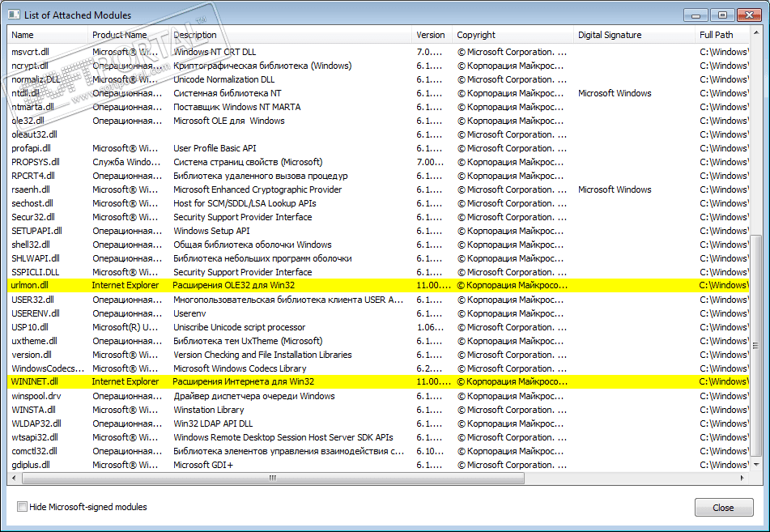Image resolution: width=770 pixels, height=532 pixels.
Task: Select the SHLWAPI.dll row
Action: 378,258
